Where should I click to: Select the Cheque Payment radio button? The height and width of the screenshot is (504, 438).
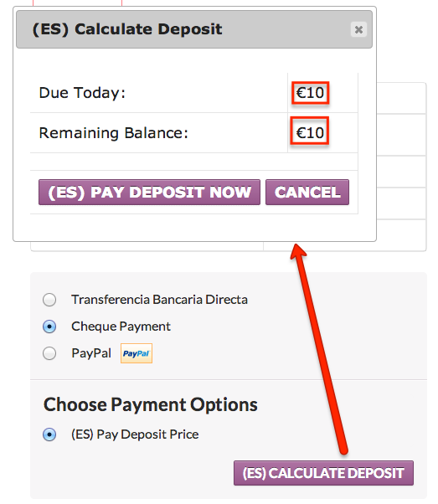(49, 327)
